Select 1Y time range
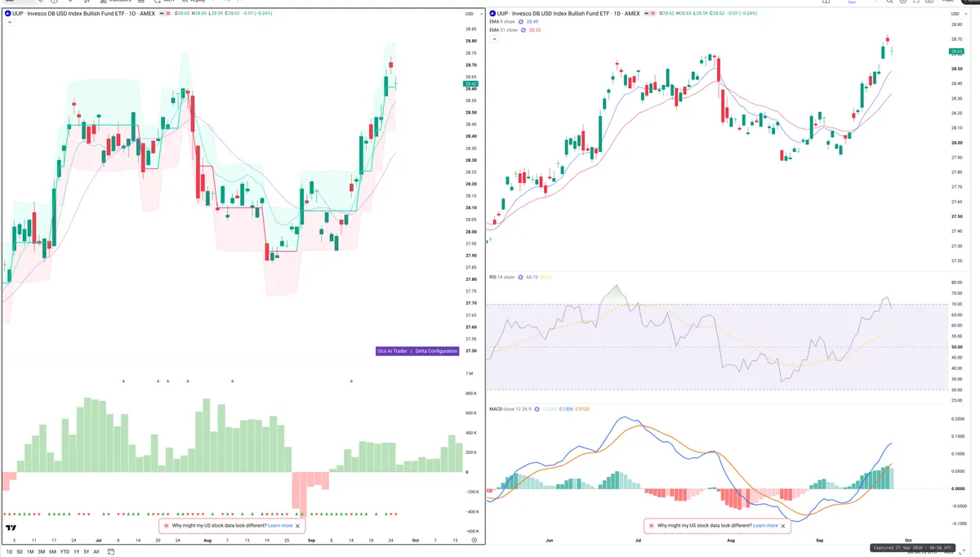 pos(77,552)
